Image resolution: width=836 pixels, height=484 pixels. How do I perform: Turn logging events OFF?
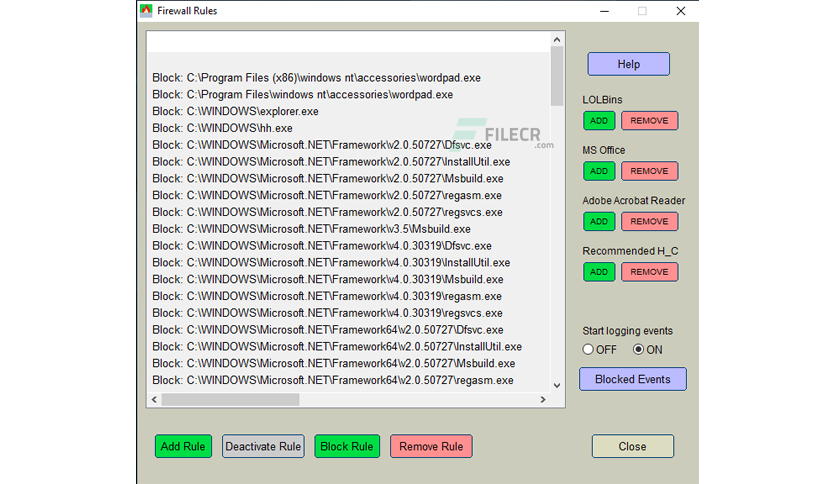(x=588, y=350)
